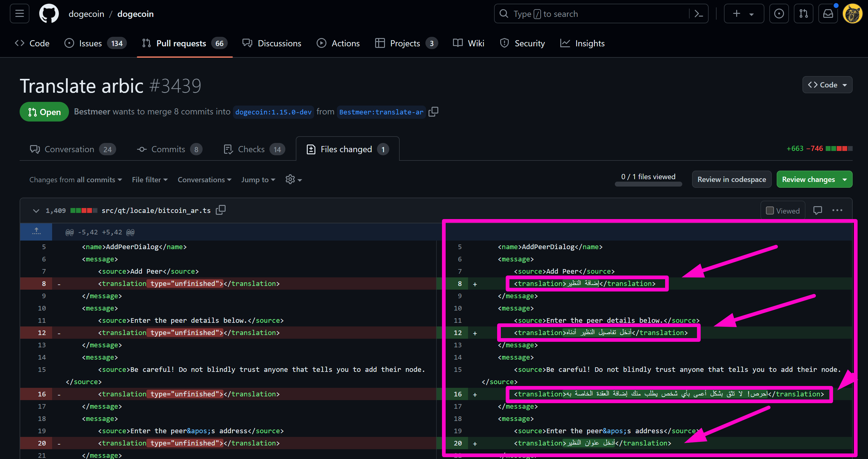Click the PR number #3439
868x459 pixels.
(175, 86)
